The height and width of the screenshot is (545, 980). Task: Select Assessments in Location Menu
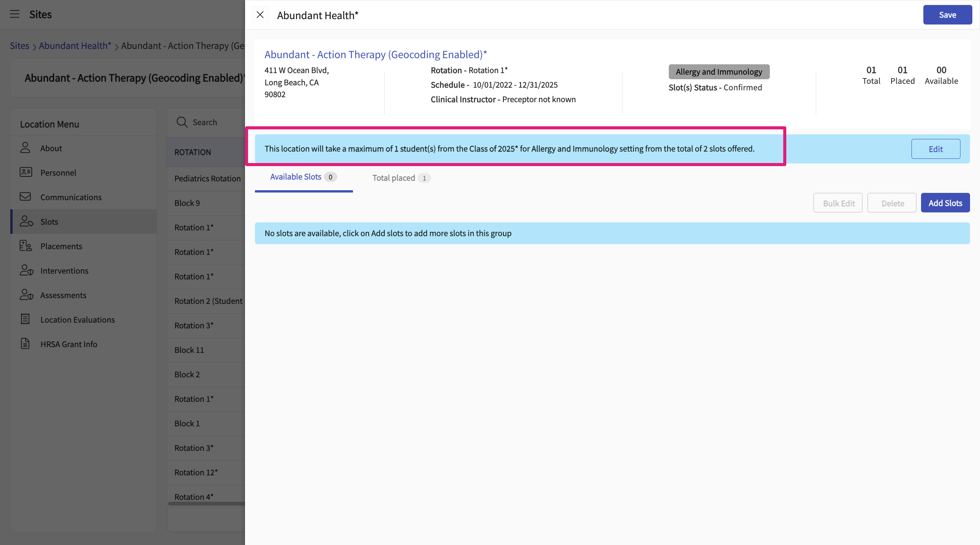coord(63,295)
